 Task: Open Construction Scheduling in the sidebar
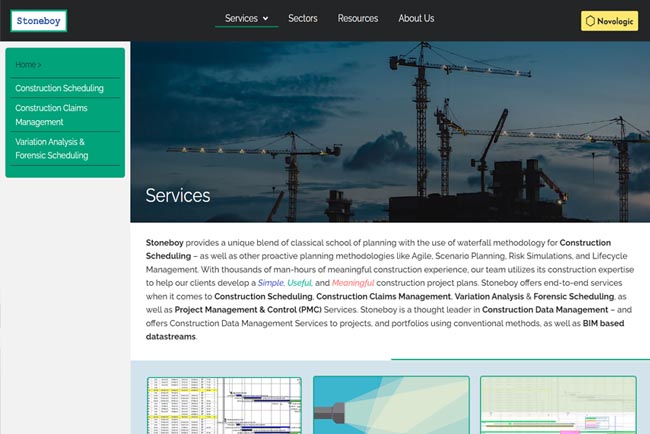click(x=60, y=88)
